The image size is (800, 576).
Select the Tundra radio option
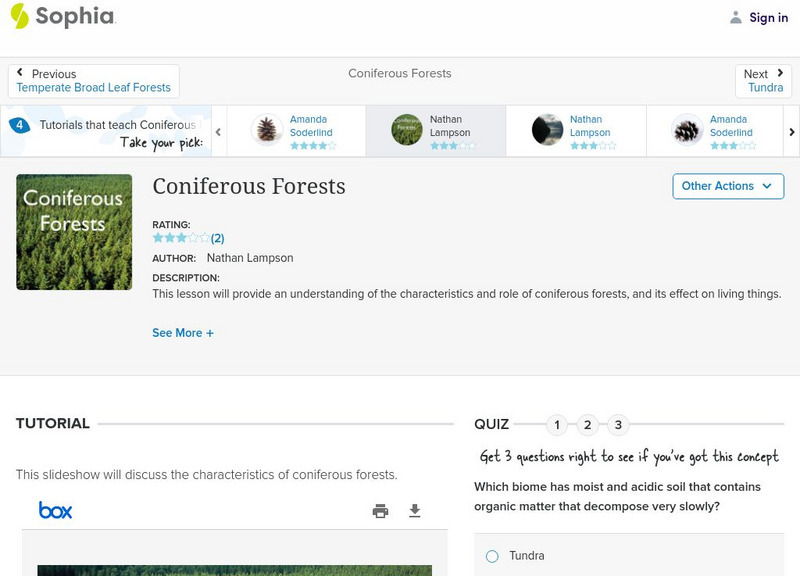click(x=492, y=556)
